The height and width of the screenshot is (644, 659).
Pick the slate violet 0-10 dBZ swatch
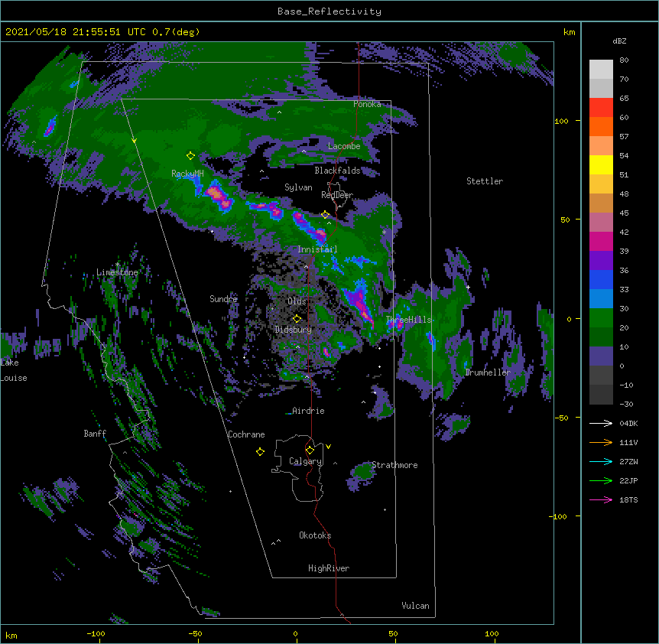pos(601,356)
